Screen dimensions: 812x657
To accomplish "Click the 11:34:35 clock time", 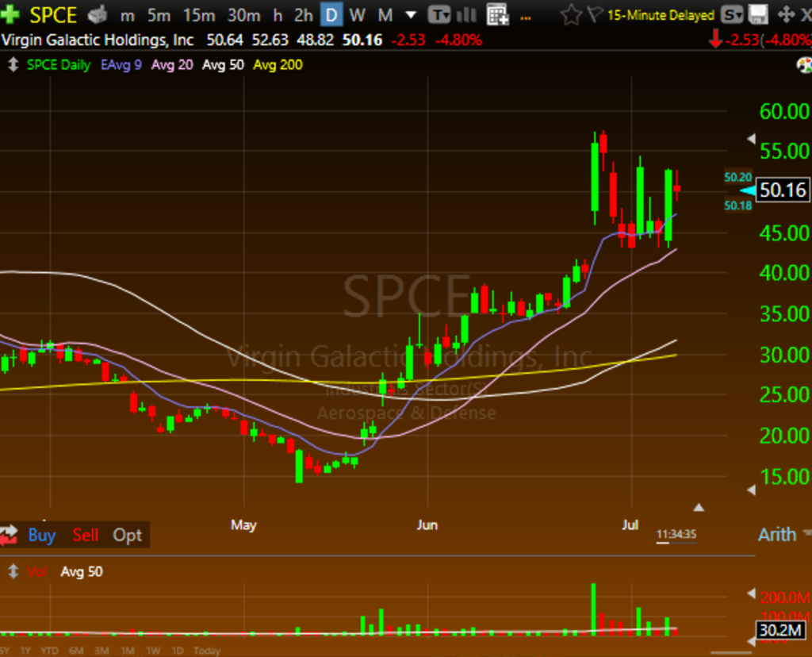I will tap(676, 534).
